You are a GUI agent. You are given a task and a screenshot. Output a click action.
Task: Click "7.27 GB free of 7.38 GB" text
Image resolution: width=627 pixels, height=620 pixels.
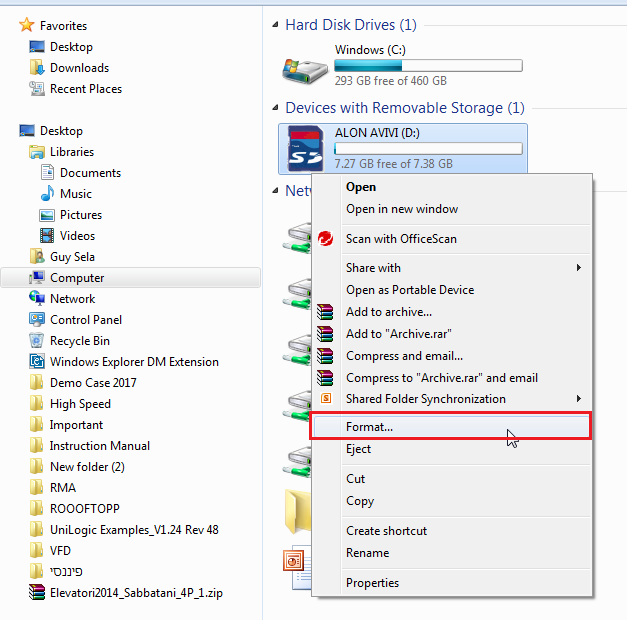click(394, 164)
